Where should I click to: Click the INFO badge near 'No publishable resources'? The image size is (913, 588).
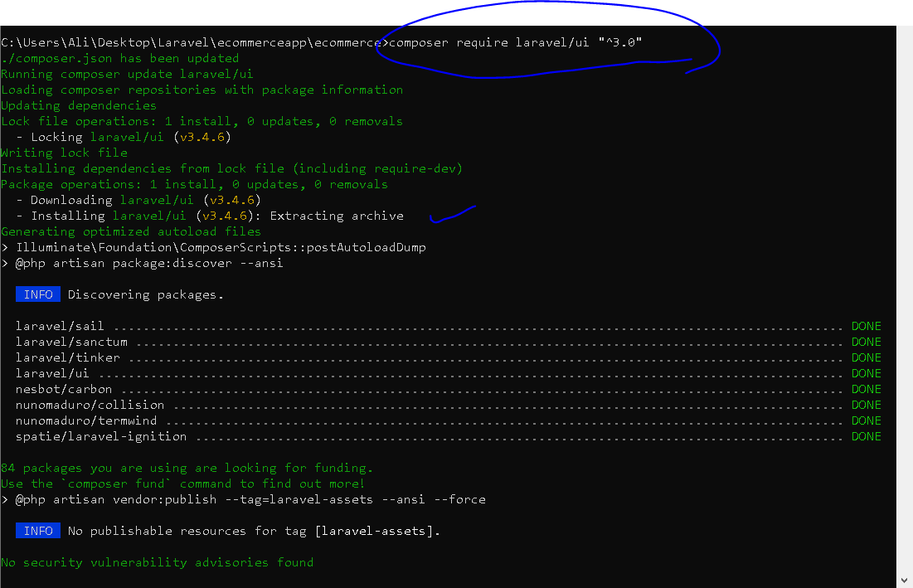(x=37, y=531)
